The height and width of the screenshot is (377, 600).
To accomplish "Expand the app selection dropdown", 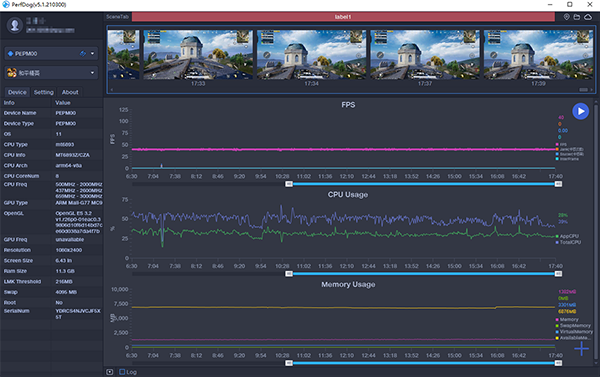I will pos(92,73).
